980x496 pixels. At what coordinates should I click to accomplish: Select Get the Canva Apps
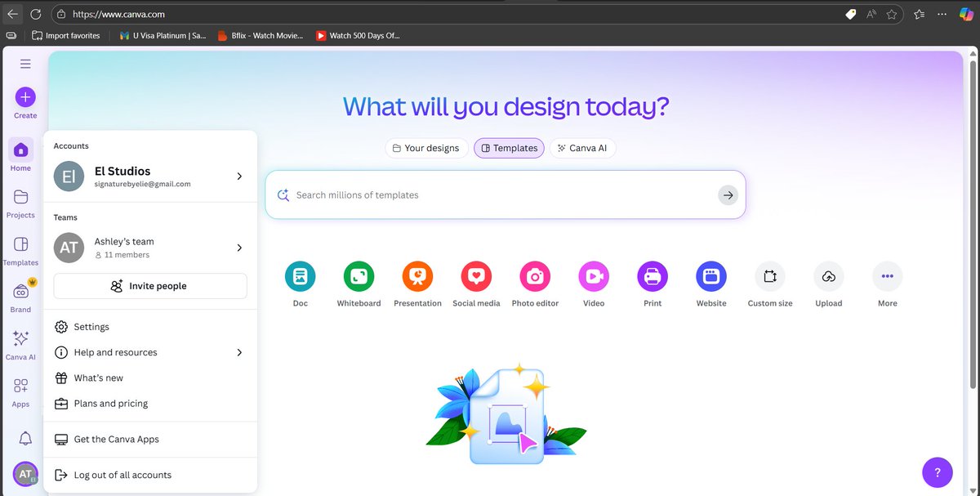[150, 439]
